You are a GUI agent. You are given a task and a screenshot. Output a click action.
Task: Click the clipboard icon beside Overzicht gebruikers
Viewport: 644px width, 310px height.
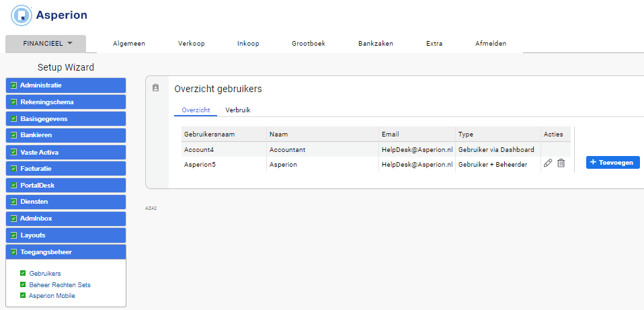(156, 87)
